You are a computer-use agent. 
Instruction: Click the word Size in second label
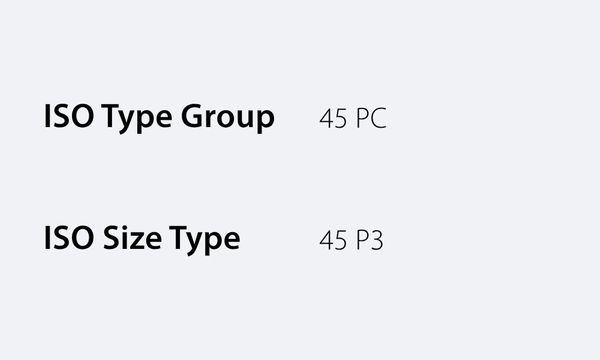[x=132, y=238]
